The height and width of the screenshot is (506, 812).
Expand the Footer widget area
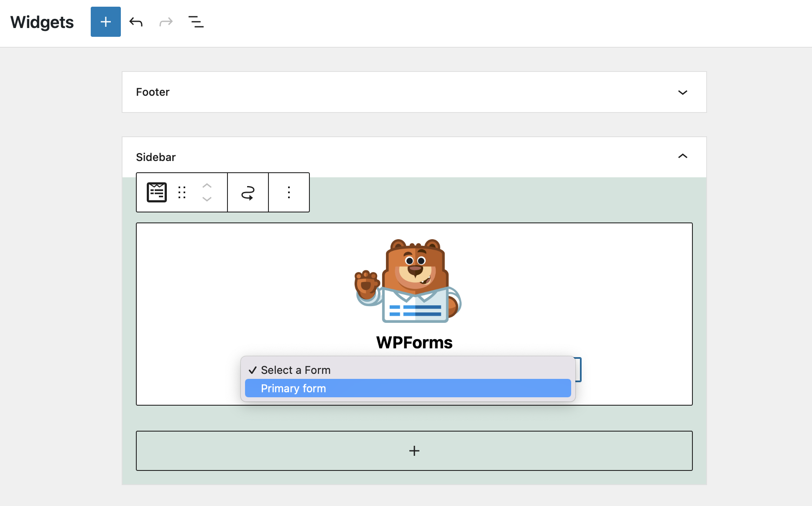(x=682, y=92)
